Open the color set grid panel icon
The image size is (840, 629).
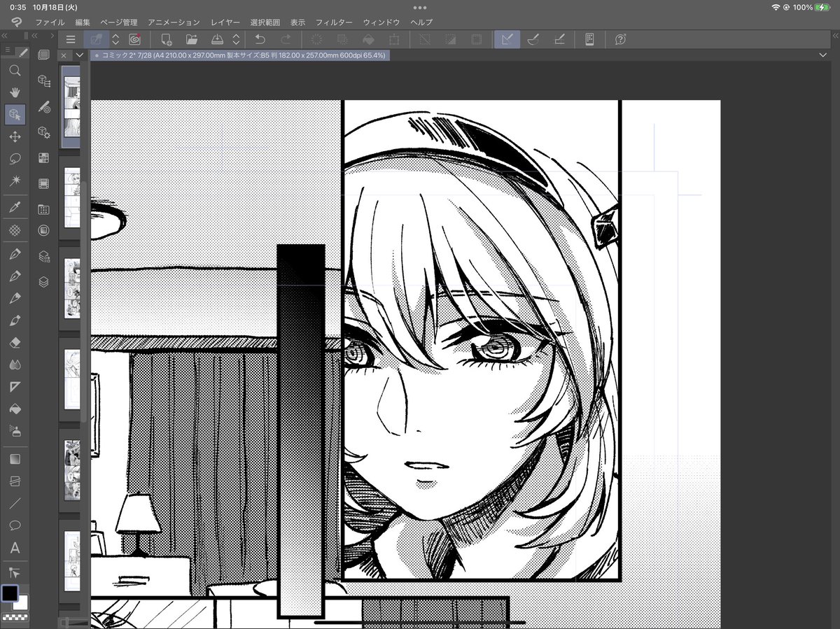[43, 158]
